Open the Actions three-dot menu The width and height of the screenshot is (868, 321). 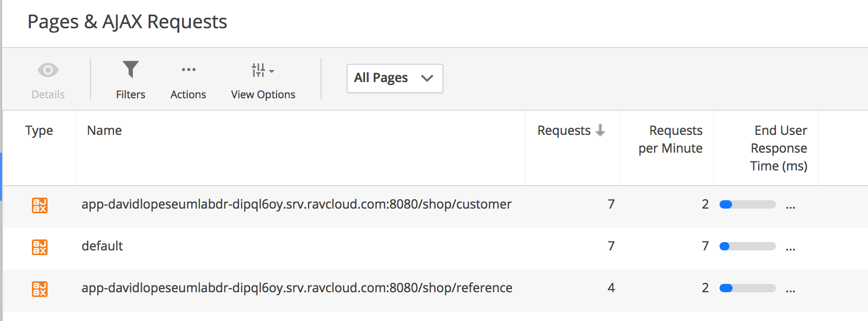[x=188, y=70]
